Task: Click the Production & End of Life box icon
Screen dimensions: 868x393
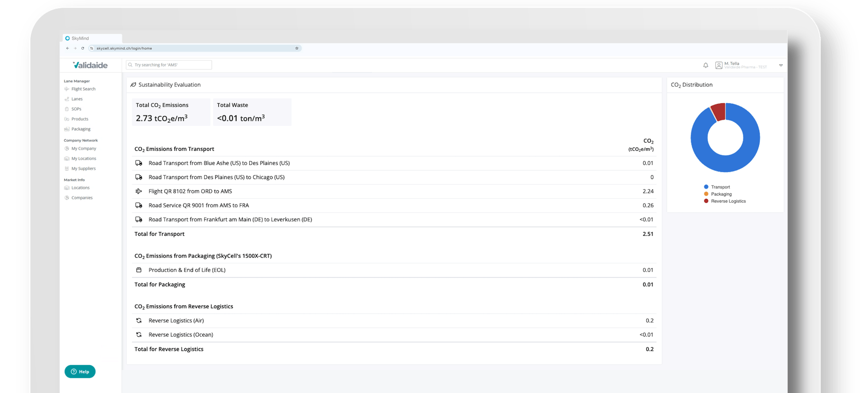Action: click(x=139, y=270)
